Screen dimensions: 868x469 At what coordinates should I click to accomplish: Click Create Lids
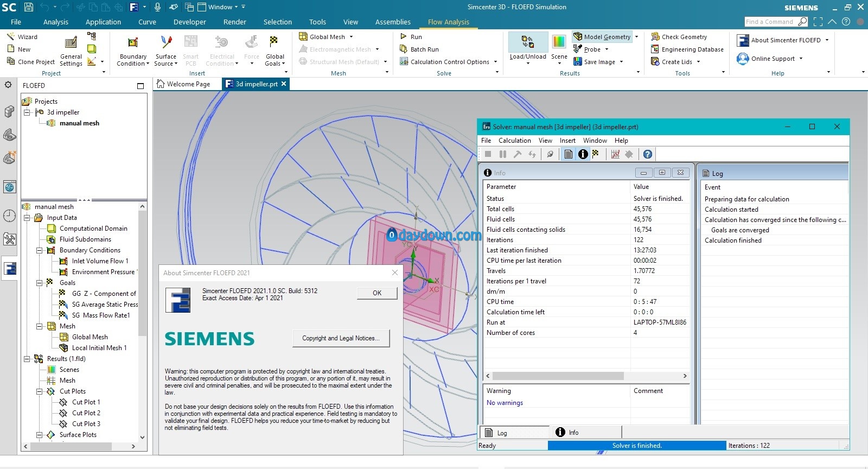pyautogui.click(x=672, y=62)
